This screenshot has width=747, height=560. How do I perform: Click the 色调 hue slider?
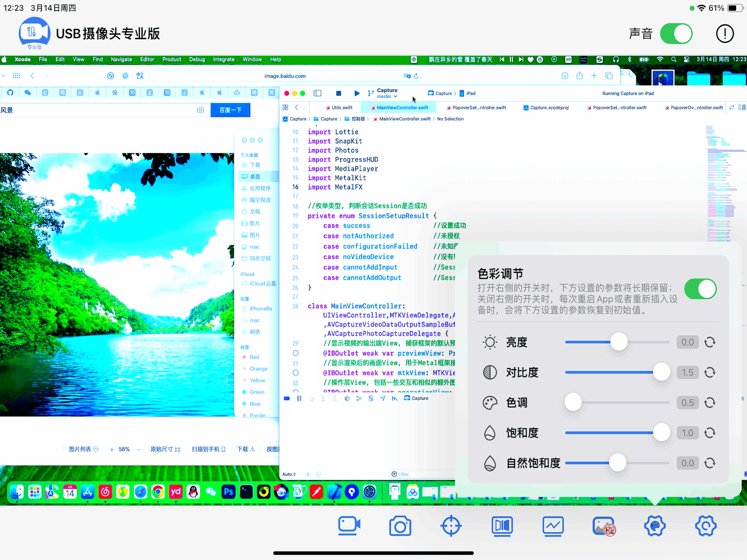pos(617,402)
